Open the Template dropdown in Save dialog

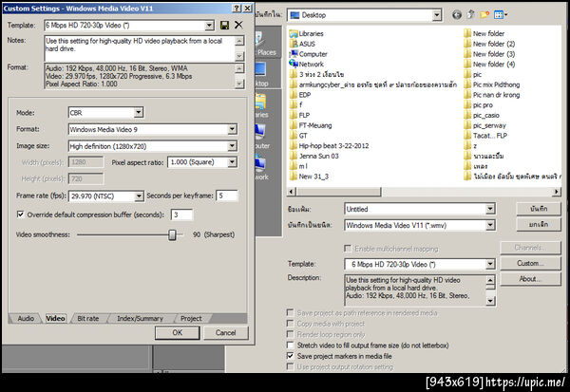[490, 264]
